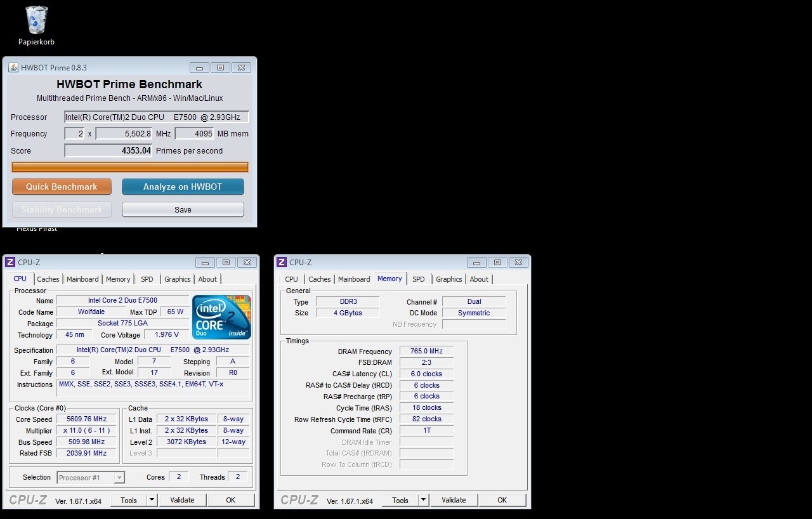Click Tools button in Memory CPU-Z window
Screen dimensions: 812x519
tap(400, 500)
